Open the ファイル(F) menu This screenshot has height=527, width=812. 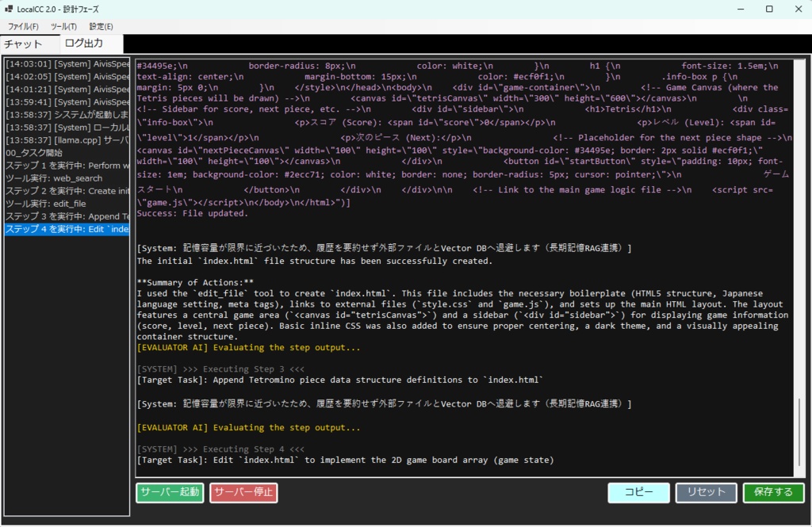23,26
